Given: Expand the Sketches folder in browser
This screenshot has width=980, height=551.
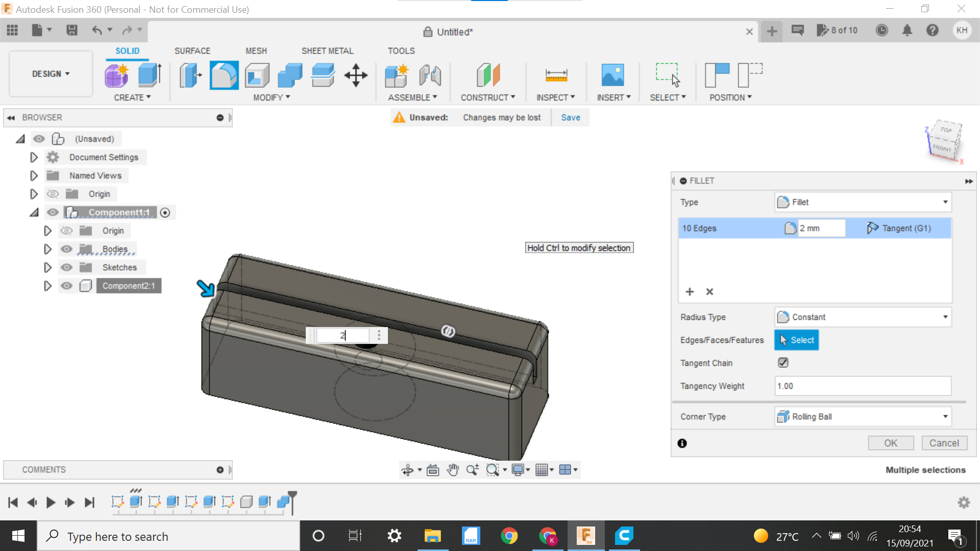Looking at the screenshot, I should [48, 267].
